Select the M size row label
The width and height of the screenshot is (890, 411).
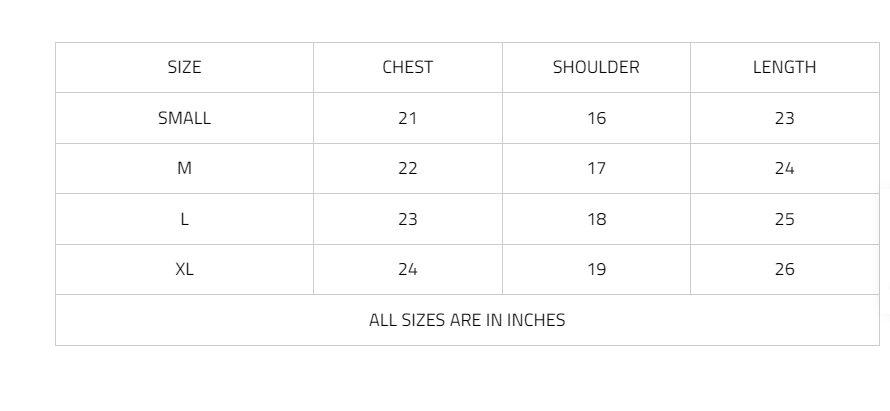tap(184, 169)
